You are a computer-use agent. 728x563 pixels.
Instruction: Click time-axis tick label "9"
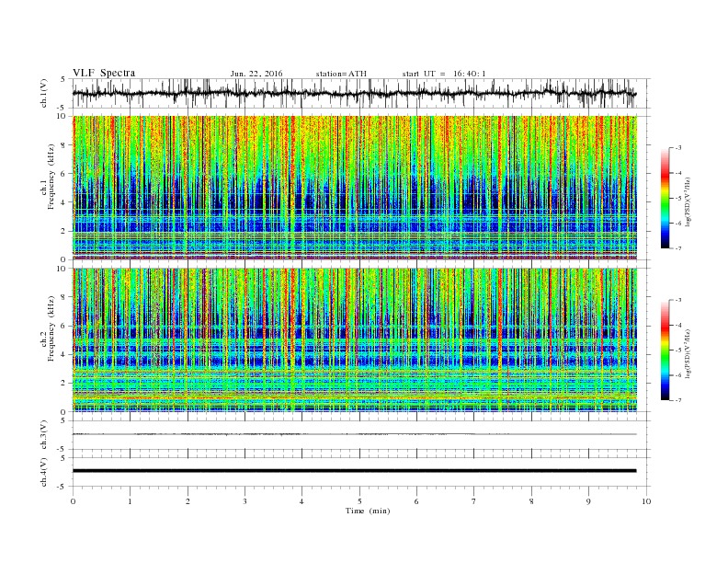point(588,501)
